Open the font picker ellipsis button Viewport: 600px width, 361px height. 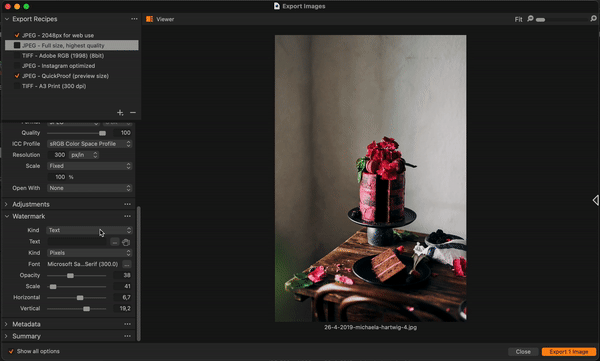(x=127, y=264)
